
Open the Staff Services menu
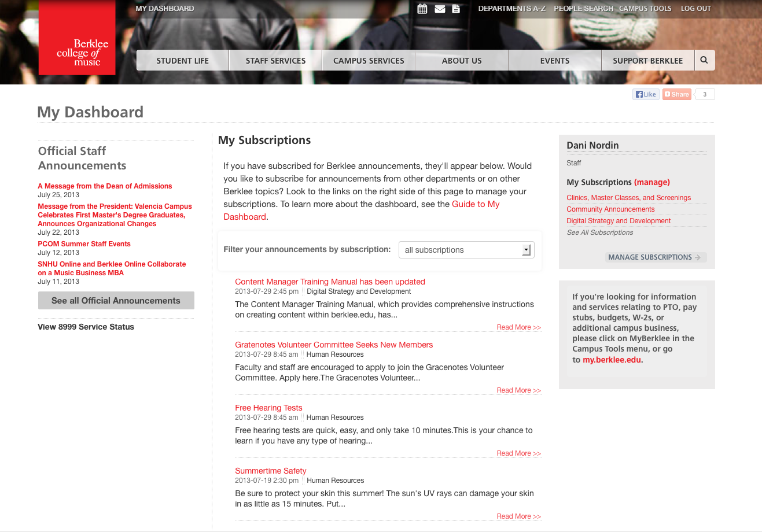point(275,60)
